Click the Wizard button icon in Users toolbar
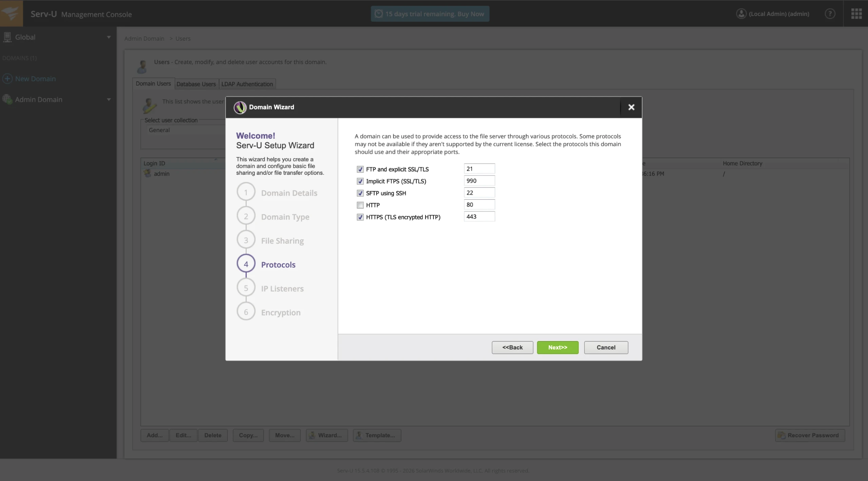 click(312, 435)
